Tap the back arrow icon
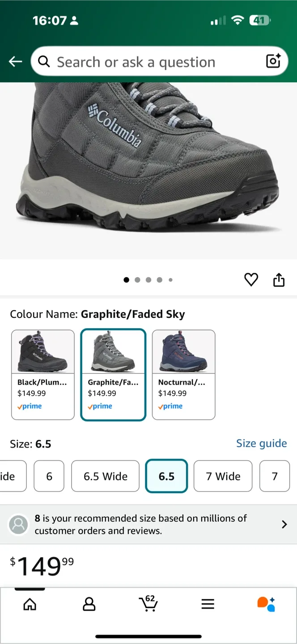 tap(16, 62)
